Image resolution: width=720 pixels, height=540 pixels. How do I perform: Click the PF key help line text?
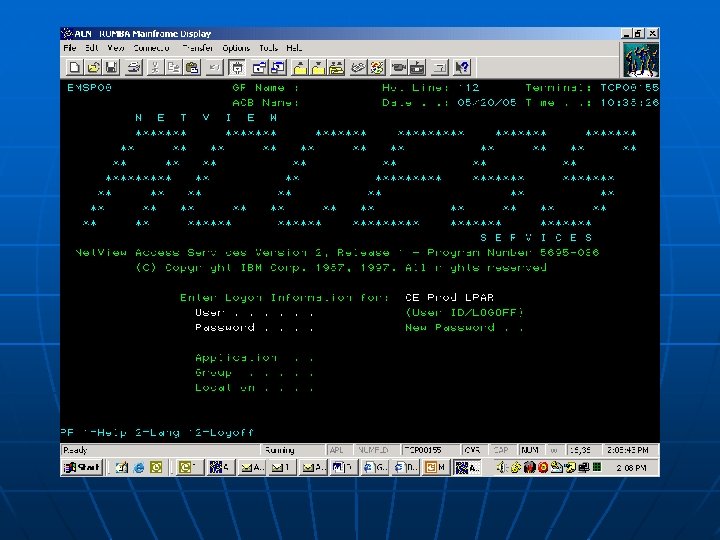(x=157, y=432)
